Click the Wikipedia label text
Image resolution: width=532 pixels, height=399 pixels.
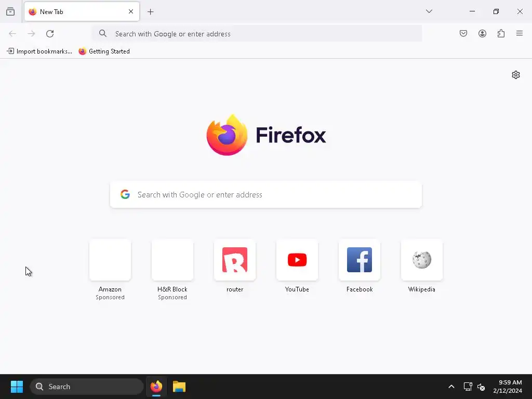[x=422, y=289]
